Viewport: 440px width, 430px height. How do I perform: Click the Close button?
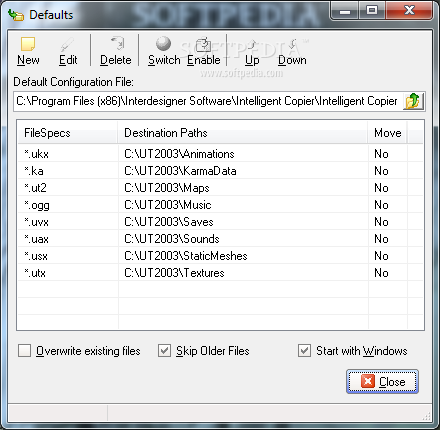tap(382, 382)
